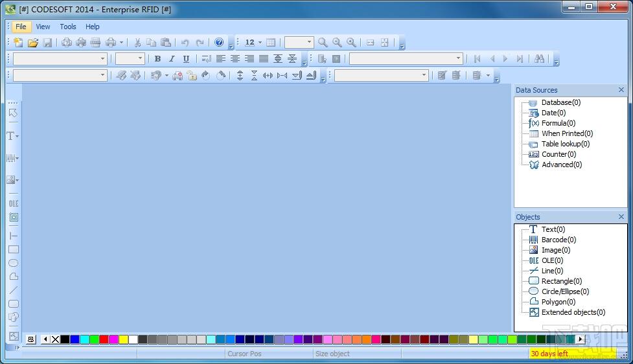This screenshot has width=633, height=364.
Task: Select Barcode(0) in Objects panel
Action: [558, 240]
